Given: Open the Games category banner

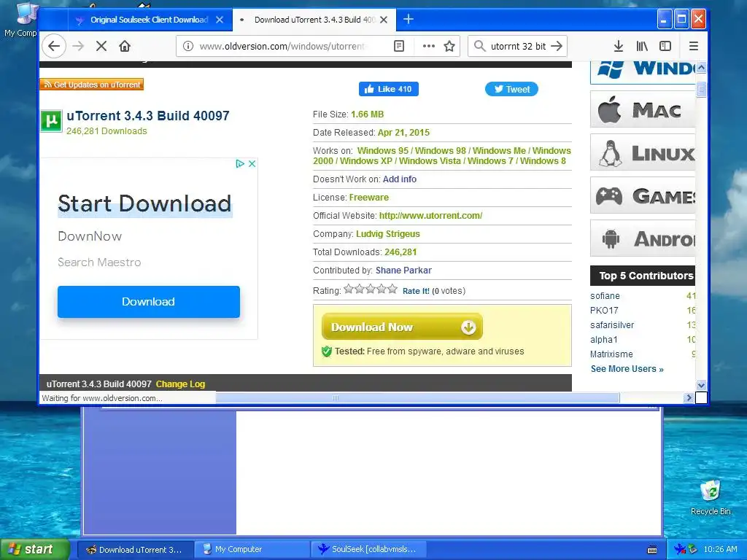Looking at the screenshot, I should click(643, 195).
